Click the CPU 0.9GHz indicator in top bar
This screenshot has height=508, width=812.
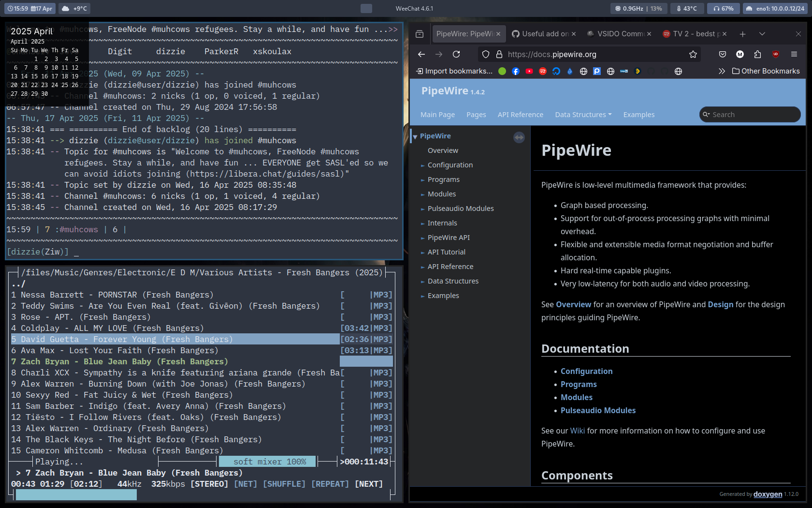[638, 8]
